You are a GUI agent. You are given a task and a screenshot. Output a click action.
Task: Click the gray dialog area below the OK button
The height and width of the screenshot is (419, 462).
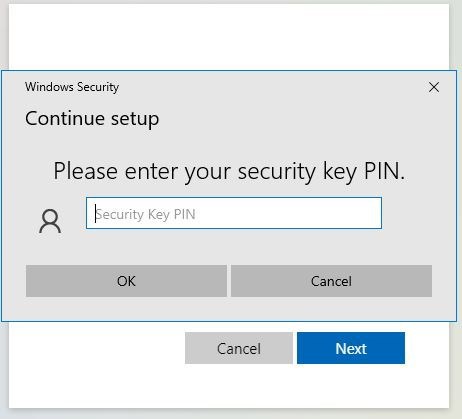126,309
